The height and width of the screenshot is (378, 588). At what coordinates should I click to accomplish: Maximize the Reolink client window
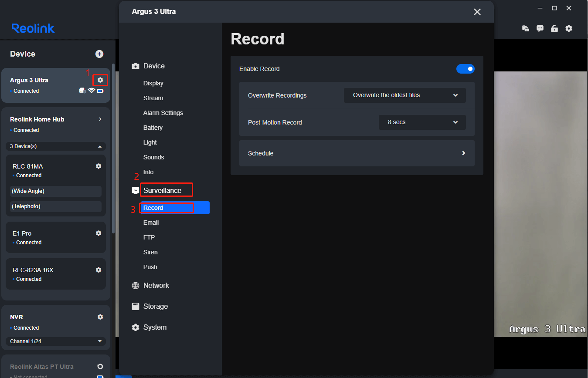554,8
